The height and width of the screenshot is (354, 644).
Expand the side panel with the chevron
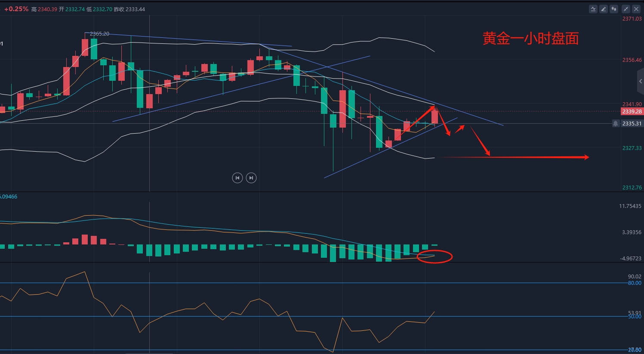coord(640,81)
